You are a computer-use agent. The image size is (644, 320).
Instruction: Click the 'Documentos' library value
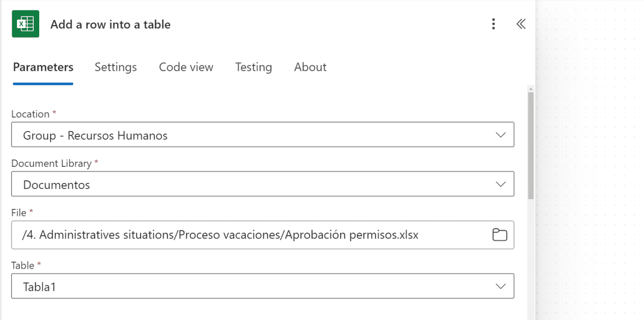tap(57, 185)
